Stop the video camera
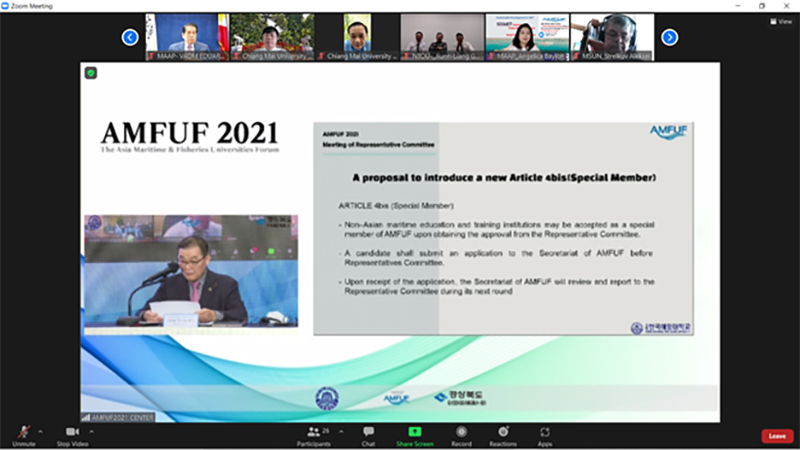Viewport: 800px width, 450px height. click(x=72, y=436)
